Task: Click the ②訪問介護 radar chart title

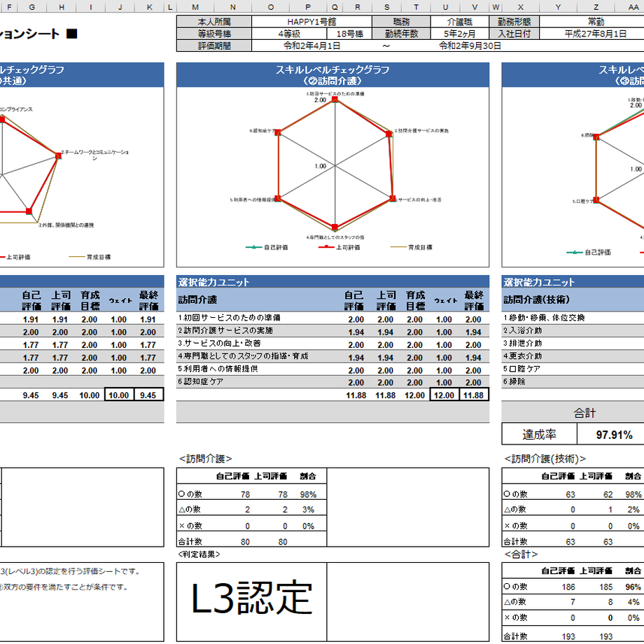Action: click(x=332, y=75)
